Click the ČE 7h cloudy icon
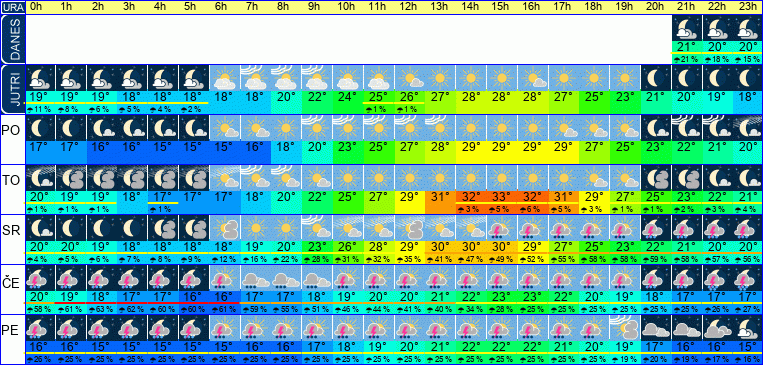This screenshot has width=763, height=365. click(x=255, y=278)
